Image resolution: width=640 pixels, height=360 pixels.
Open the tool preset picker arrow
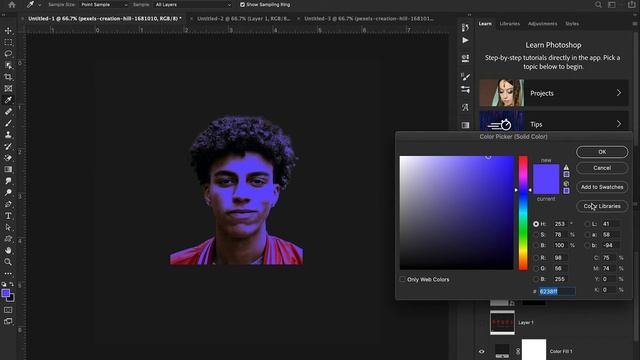click(x=39, y=5)
